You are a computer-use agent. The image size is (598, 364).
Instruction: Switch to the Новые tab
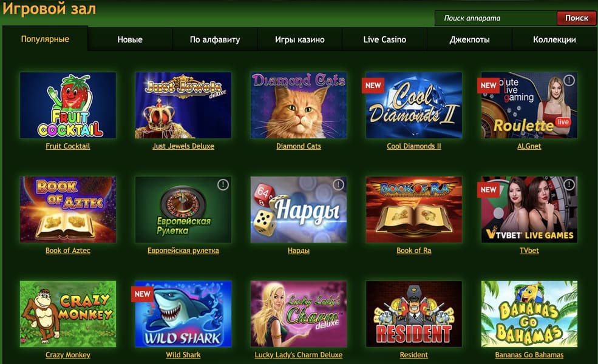click(x=130, y=39)
